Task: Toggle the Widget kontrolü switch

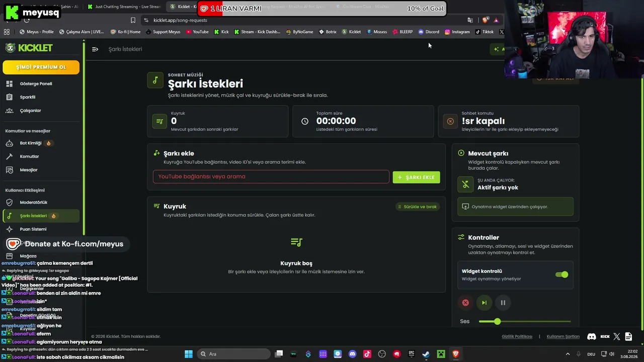Action: (x=561, y=275)
